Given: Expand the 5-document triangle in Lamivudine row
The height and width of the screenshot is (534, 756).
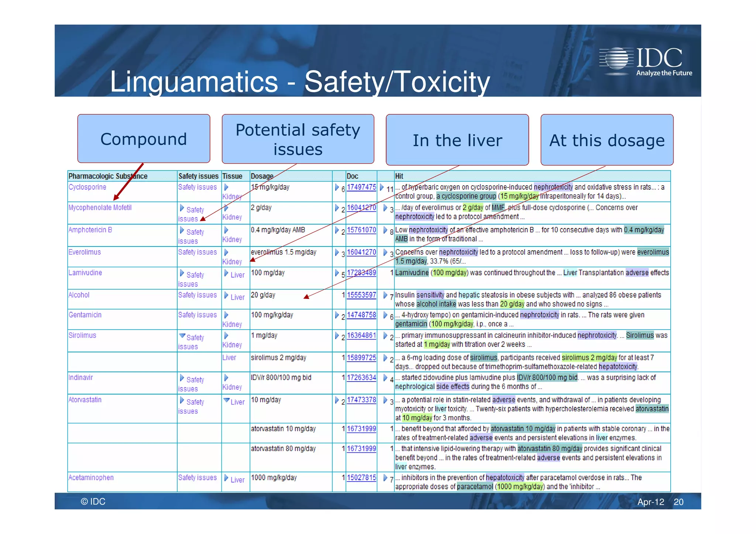Looking at the screenshot, I should 337,273.
